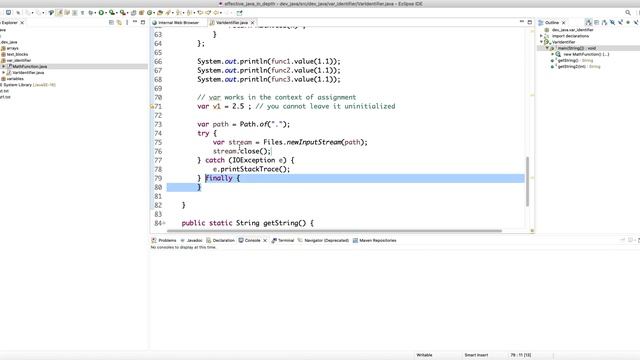Maximize the editor area
The width and height of the screenshot is (640, 360).
529,22
